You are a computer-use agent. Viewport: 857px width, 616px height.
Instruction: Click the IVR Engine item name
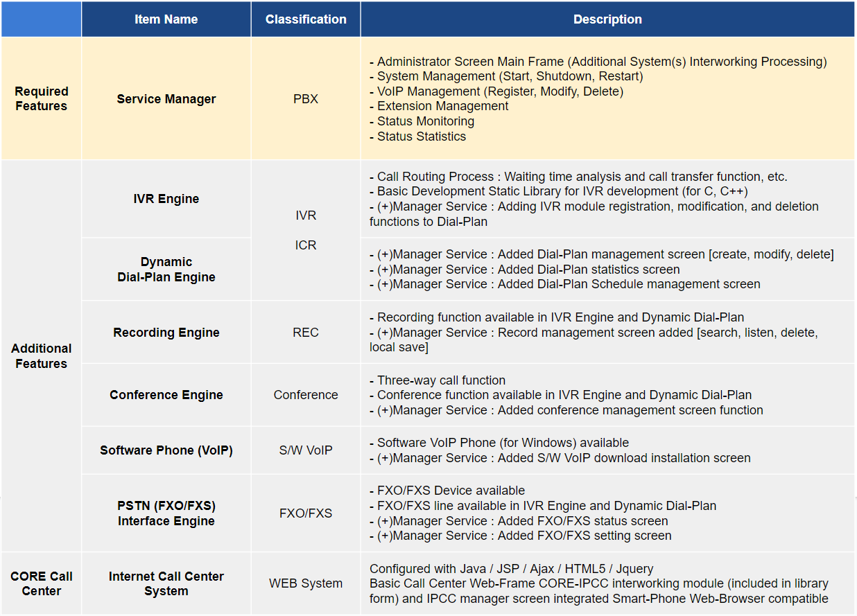pos(166,199)
